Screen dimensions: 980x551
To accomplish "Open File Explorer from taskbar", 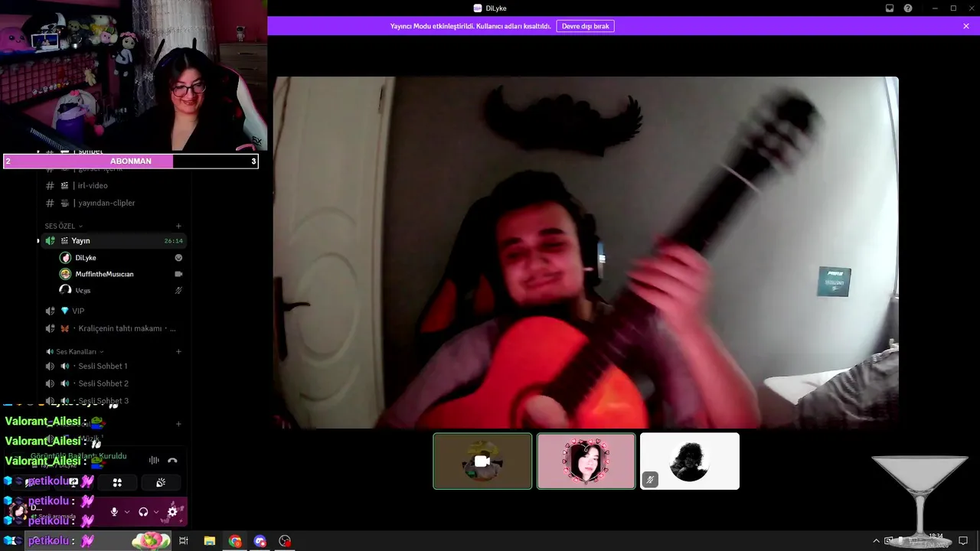I will [209, 540].
